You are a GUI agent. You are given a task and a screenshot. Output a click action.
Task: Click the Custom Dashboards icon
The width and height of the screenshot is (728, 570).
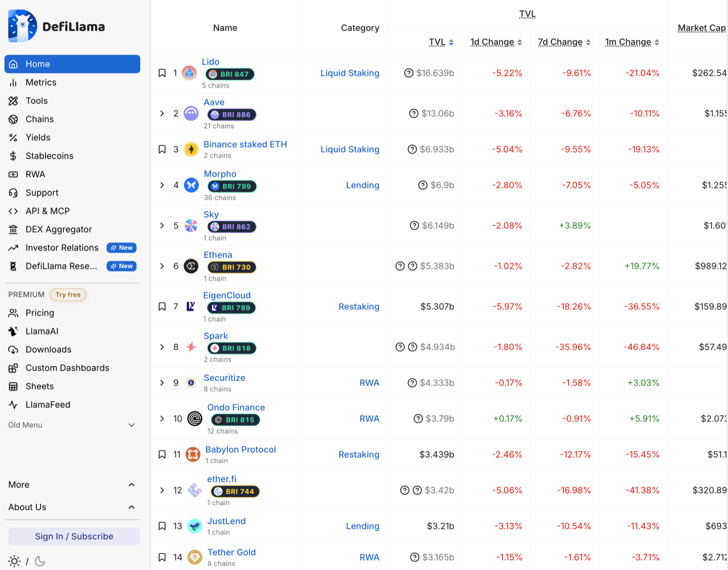click(x=13, y=368)
